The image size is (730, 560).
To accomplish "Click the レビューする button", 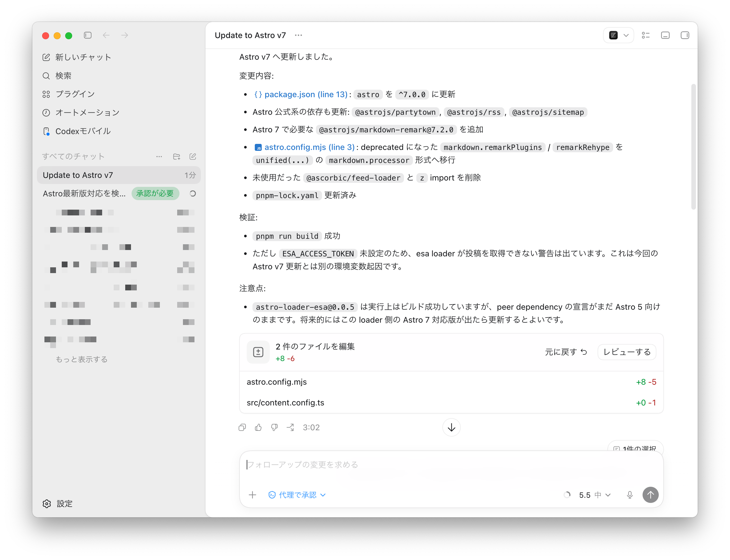I will 627,352.
